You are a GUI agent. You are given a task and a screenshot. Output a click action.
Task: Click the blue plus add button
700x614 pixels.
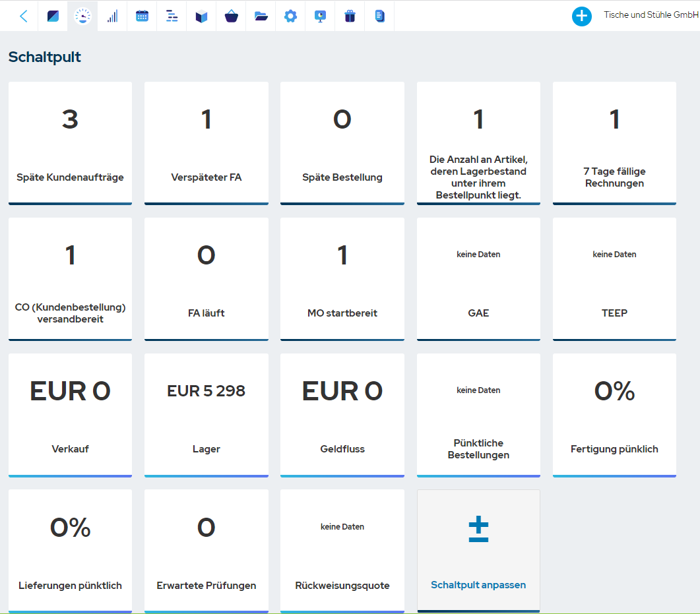[x=581, y=16]
